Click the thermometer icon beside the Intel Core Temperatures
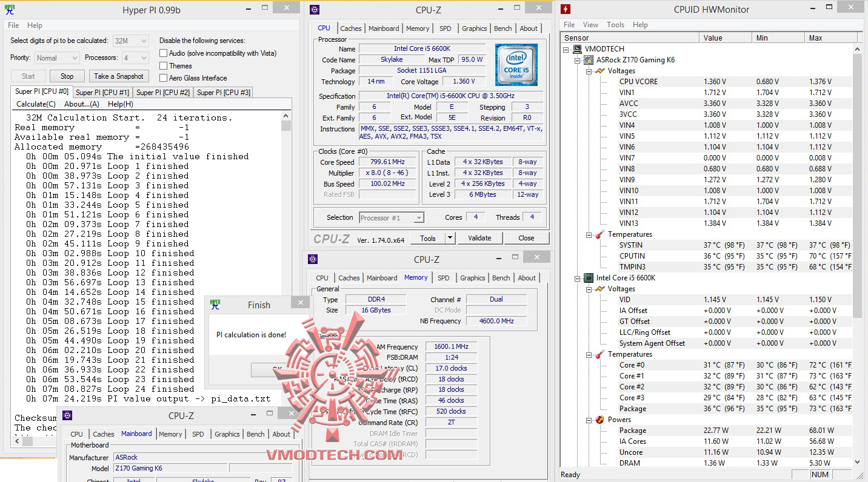 600,354
